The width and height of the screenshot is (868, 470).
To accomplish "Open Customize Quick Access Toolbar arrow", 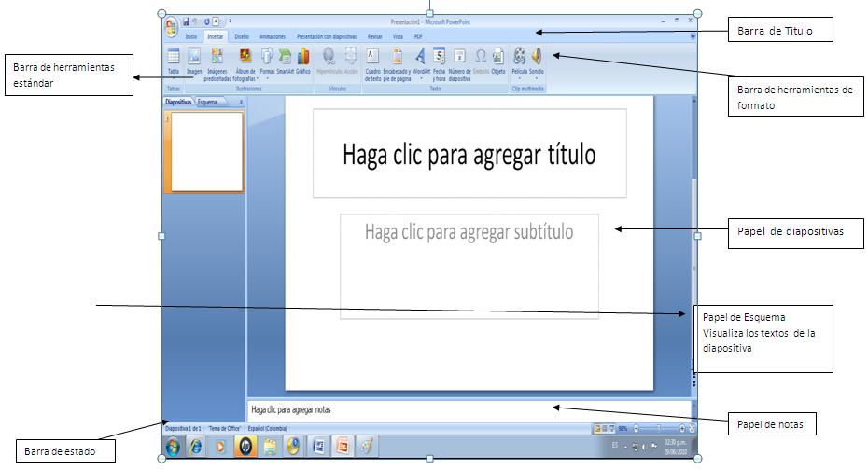I will click(231, 21).
